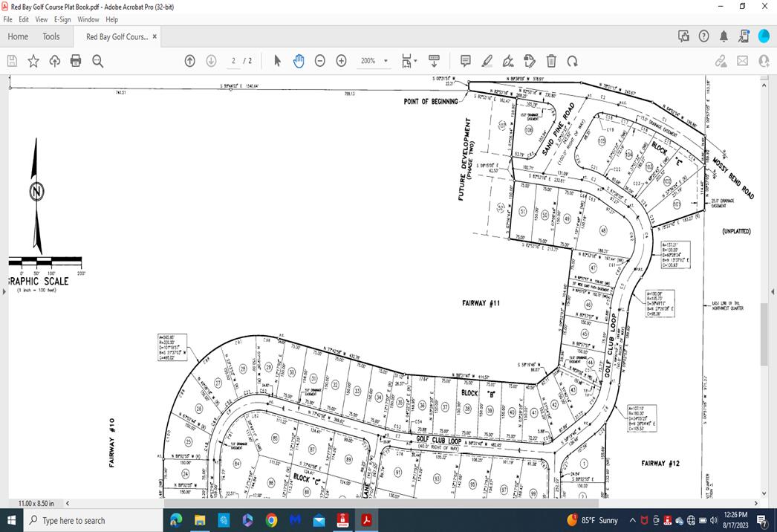
Task: Open the Sign document pen tool
Action: pyautogui.click(x=508, y=61)
